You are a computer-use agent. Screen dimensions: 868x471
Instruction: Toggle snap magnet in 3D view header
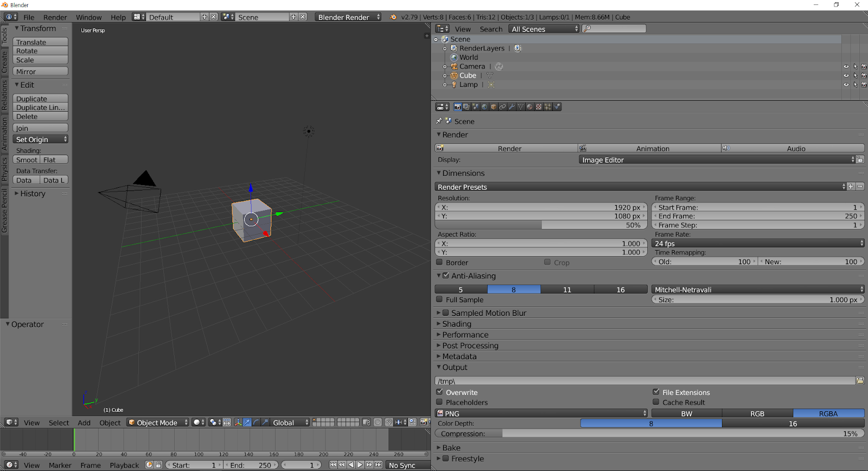pyautogui.click(x=389, y=422)
